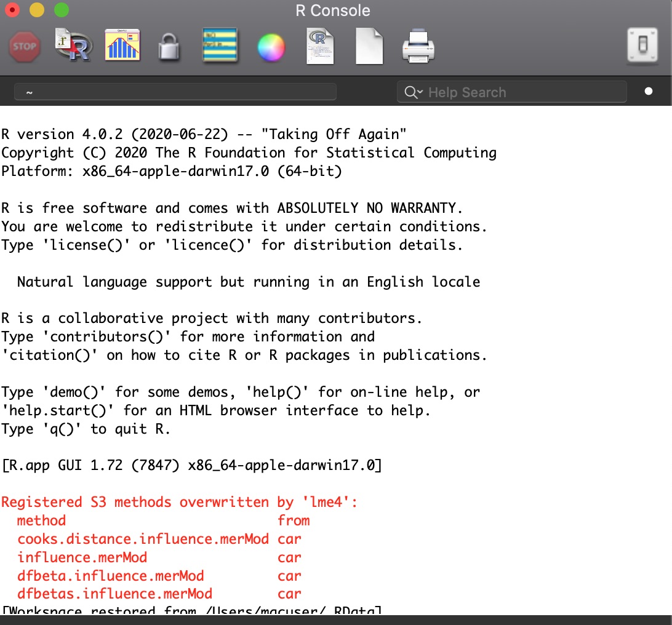Open the Quartz graphics window icon
This screenshot has height=625, width=672.
click(x=122, y=44)
